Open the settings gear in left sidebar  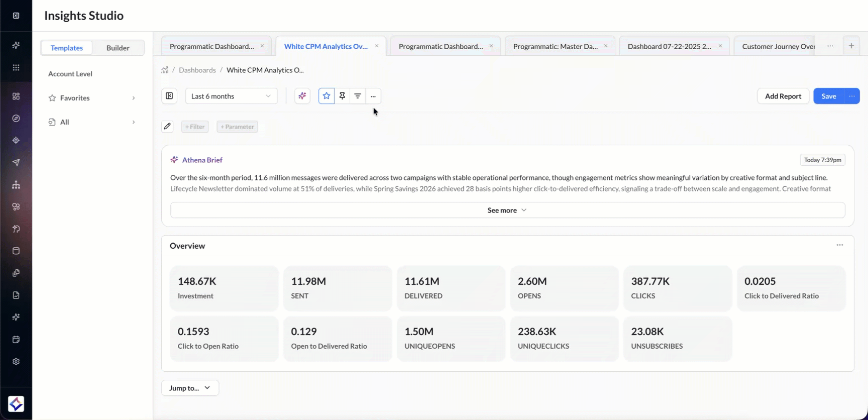tap(16, 362)
